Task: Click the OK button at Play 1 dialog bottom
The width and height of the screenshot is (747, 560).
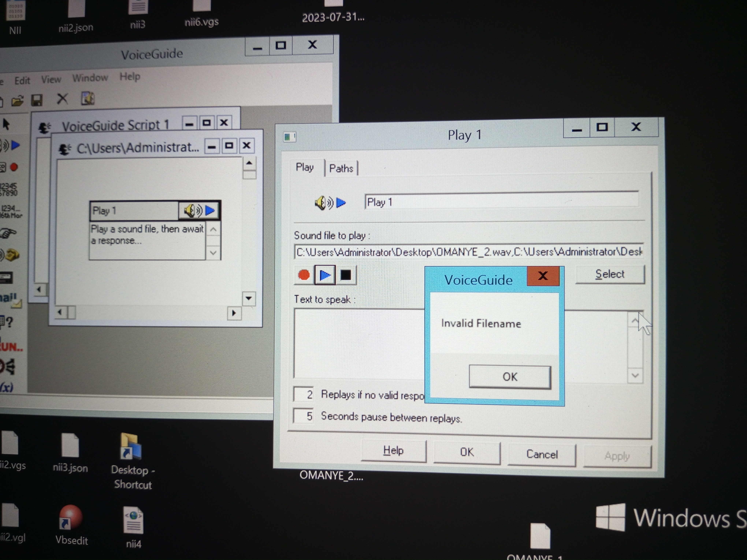Action: (x=467, y=452)
